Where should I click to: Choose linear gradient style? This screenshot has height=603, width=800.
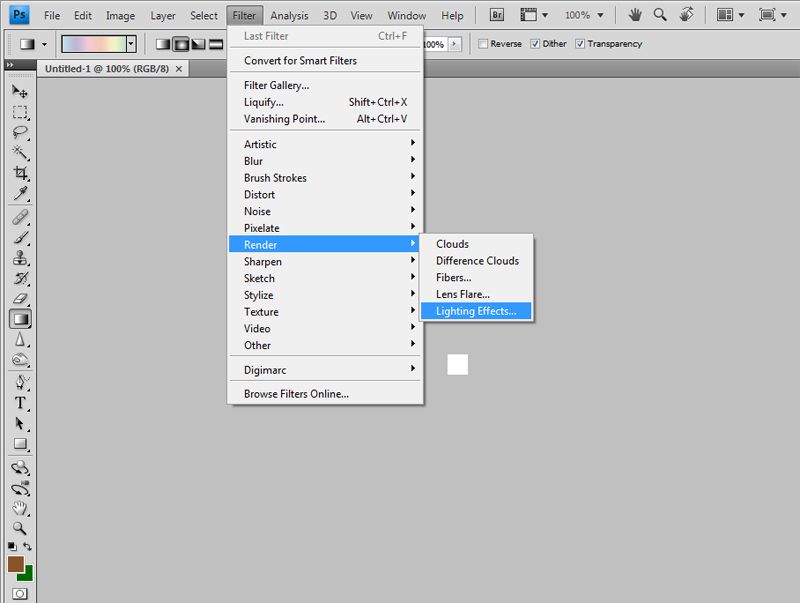(x=163, y=44)
